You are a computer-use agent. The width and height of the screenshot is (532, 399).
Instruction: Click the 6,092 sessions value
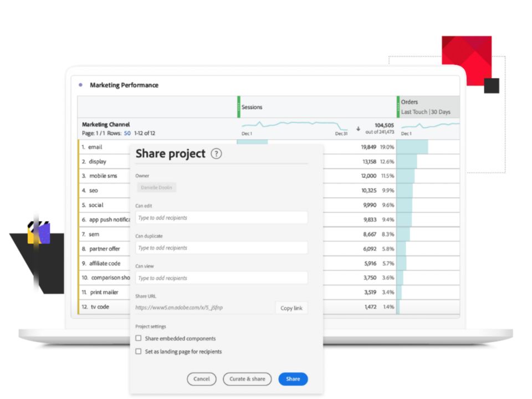click(x=370, y=249)
